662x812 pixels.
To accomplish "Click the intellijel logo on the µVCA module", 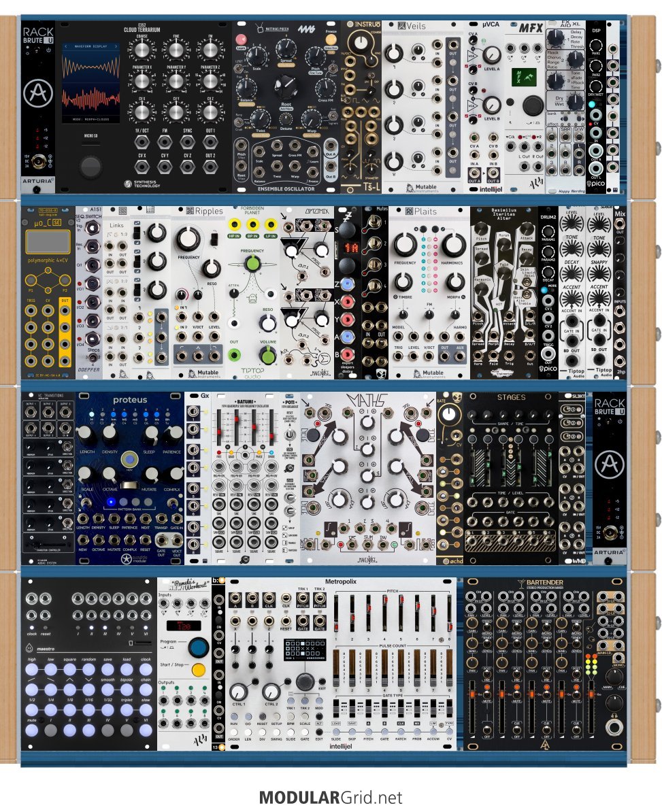I will tap(490, 189).
